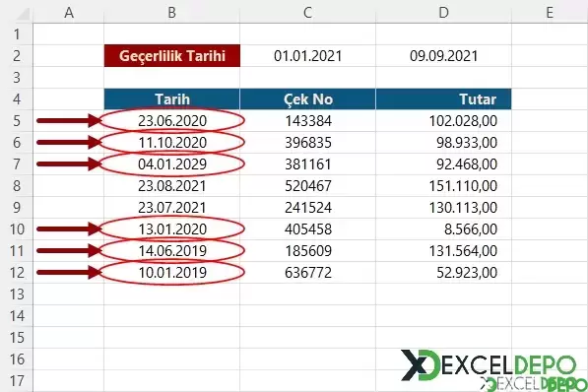Click the select-all corner triangle
Image resolution: width=588 pixels, height=392 pixels.
tap(23, 14)
